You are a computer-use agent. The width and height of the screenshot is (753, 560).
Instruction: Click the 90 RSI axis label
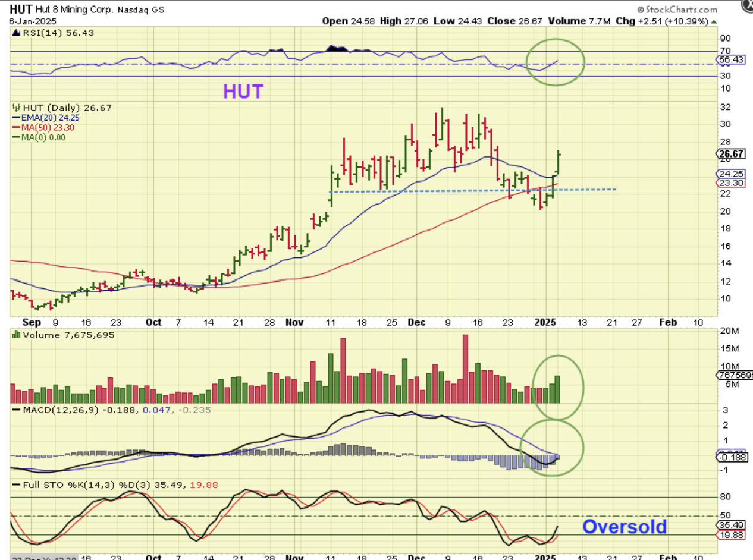point(726,38)
